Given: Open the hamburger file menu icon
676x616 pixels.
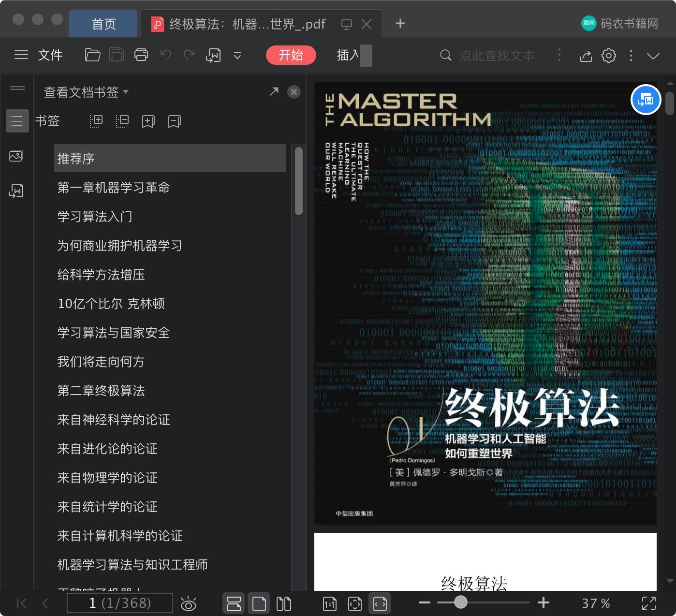Looking at the screenshot, I should 21,55.
